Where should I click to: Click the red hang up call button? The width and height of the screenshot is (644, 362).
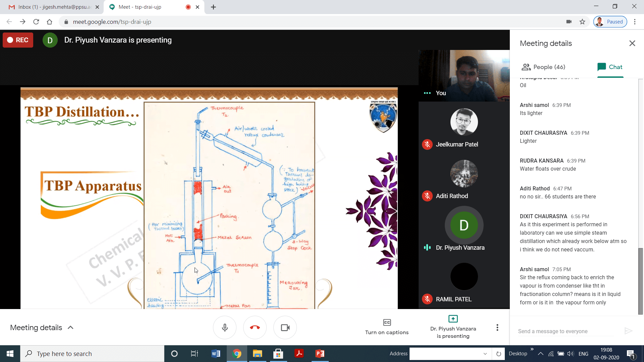pos(255,327)
